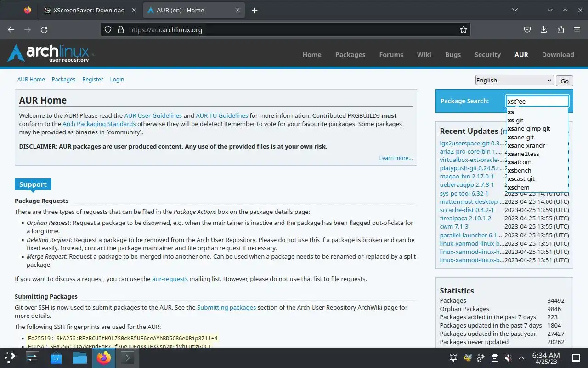Click in the Package Search input field

[x=537, y=101]
